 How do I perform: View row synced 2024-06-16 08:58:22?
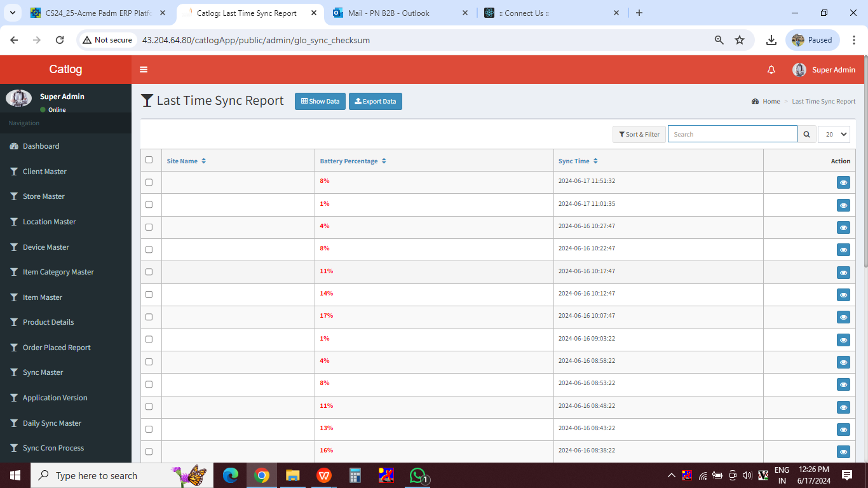point(843,362)
